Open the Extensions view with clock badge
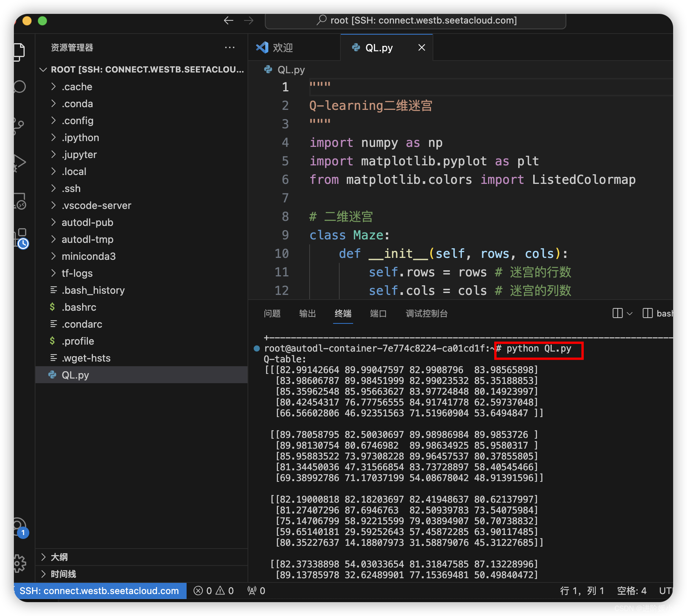 click(21, 238)
